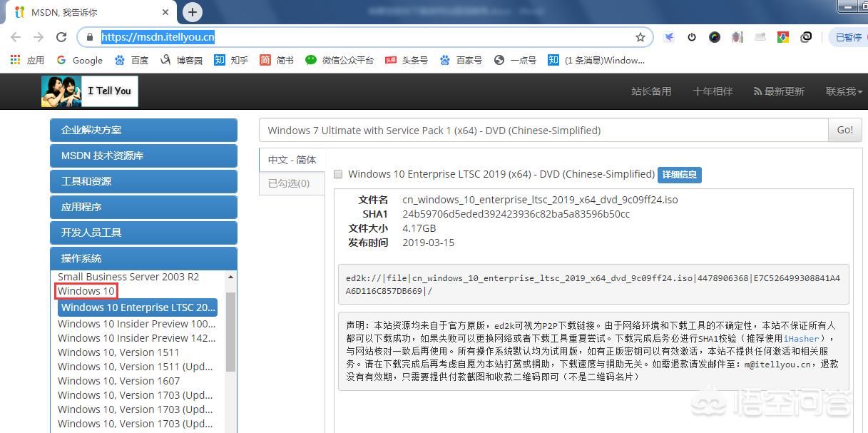
Task: Open the 一点号 bookmark
Action: [x=515, y=60]
